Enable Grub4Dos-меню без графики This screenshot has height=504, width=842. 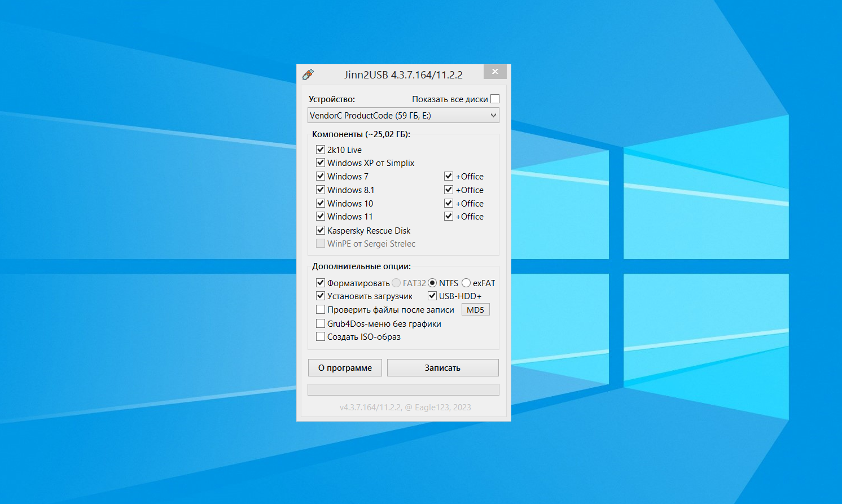coord(321,323)
